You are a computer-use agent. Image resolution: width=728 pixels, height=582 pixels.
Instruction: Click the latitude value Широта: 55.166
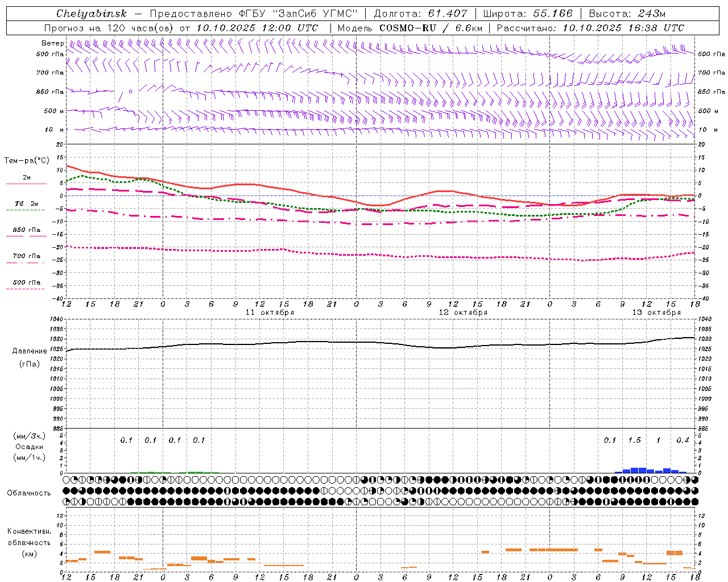pyautogui.click(x=527, y=14)
